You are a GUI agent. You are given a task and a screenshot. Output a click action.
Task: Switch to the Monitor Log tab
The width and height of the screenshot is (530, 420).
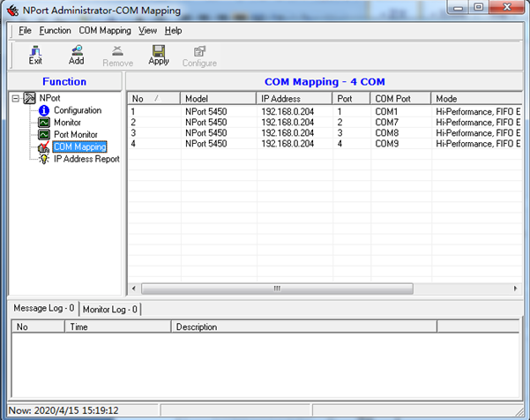coord(109,309)
